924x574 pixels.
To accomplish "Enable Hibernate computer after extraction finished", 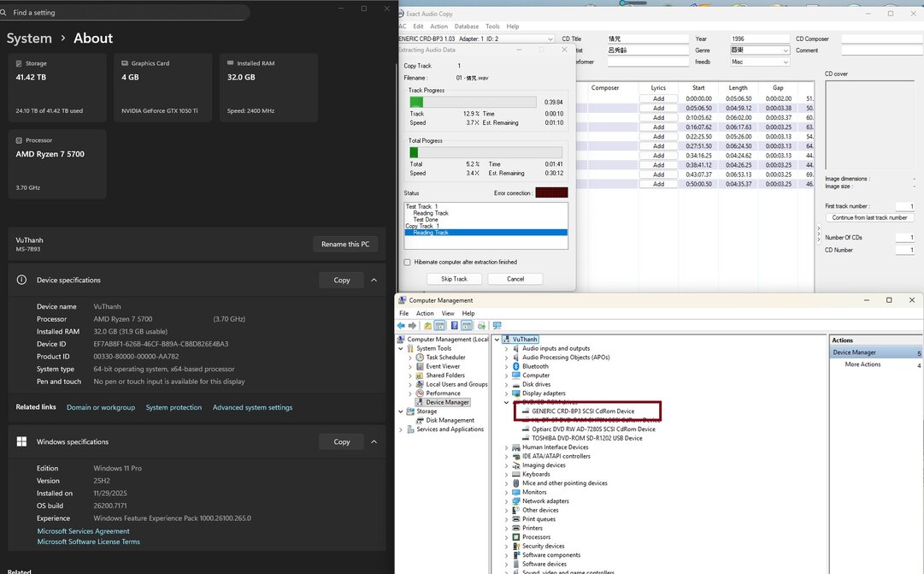I will (x=407, y=262).
